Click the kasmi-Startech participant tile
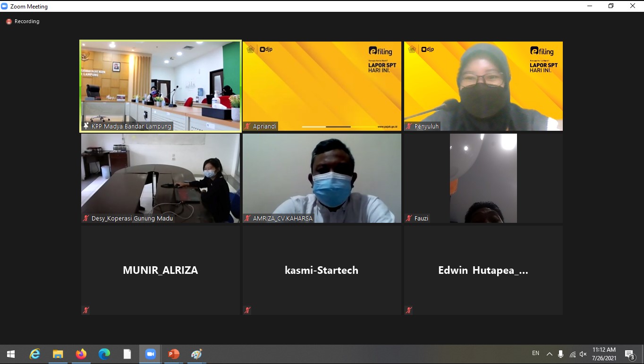 tap(322, 270)
